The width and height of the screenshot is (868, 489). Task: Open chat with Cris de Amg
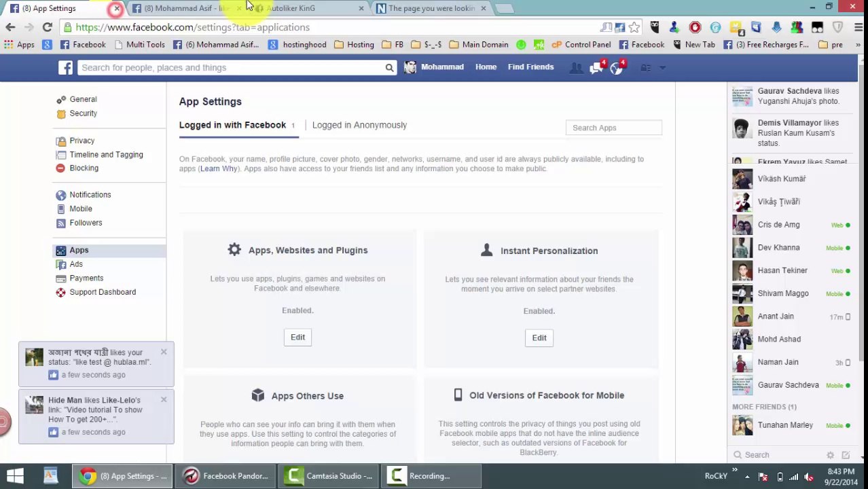[791, 225]
